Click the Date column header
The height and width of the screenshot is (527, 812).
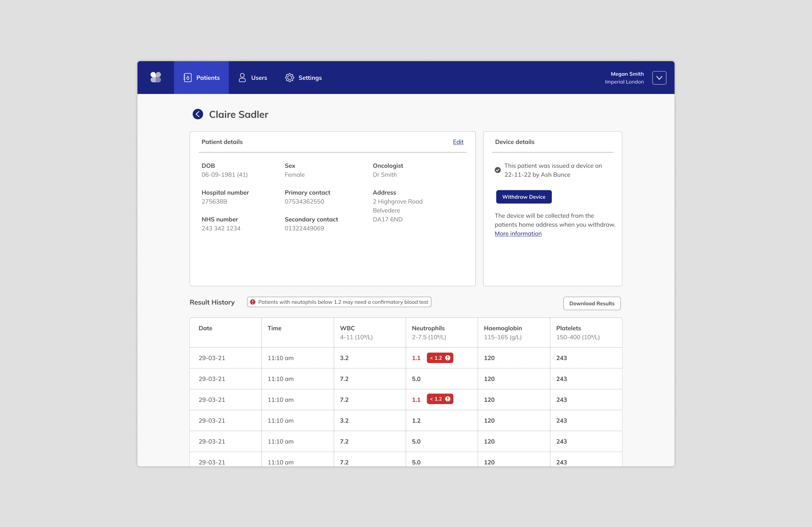point(205,328)
